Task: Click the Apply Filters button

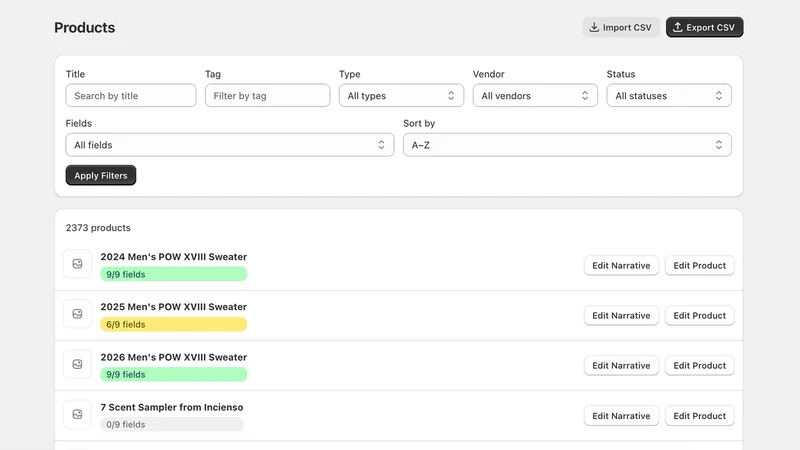Action: tap(101, 175)
